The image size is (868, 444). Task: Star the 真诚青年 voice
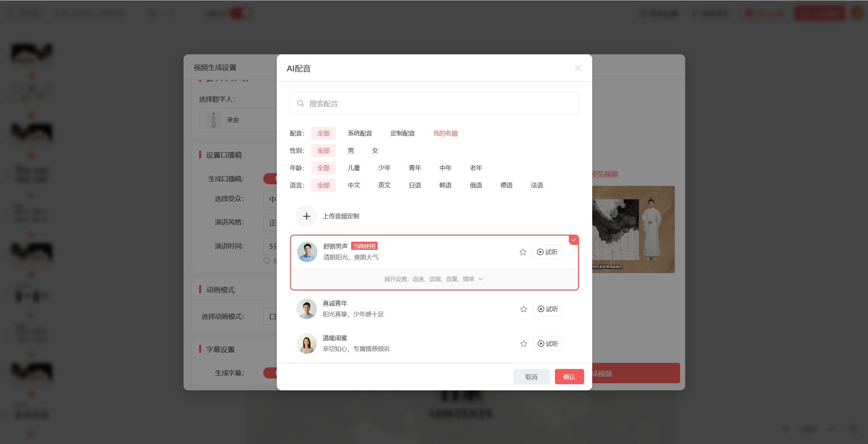[523, 309]
